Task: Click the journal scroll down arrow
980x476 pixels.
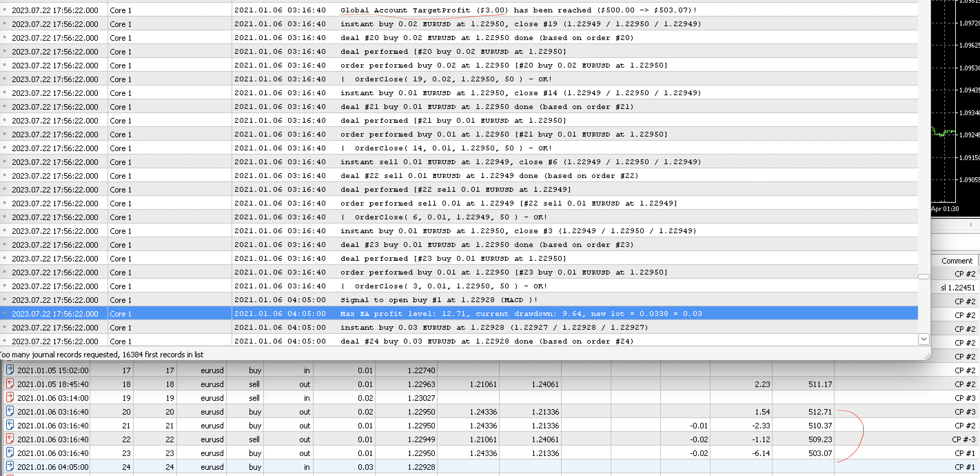Action: pos(923,339)
